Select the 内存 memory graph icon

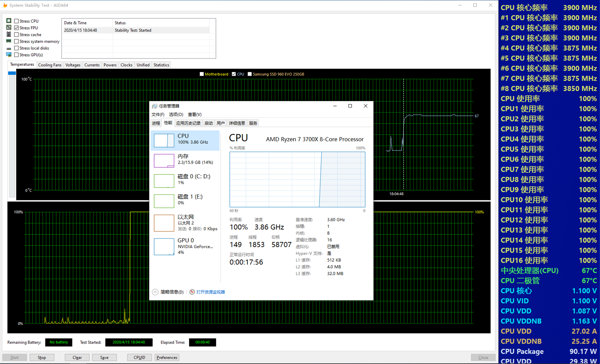(164, 161)
